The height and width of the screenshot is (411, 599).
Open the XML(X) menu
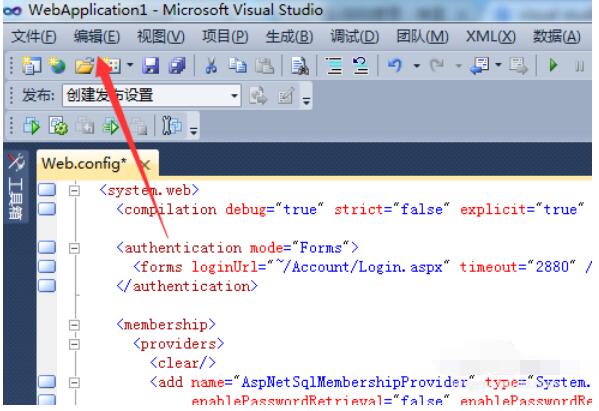(491, 37)
